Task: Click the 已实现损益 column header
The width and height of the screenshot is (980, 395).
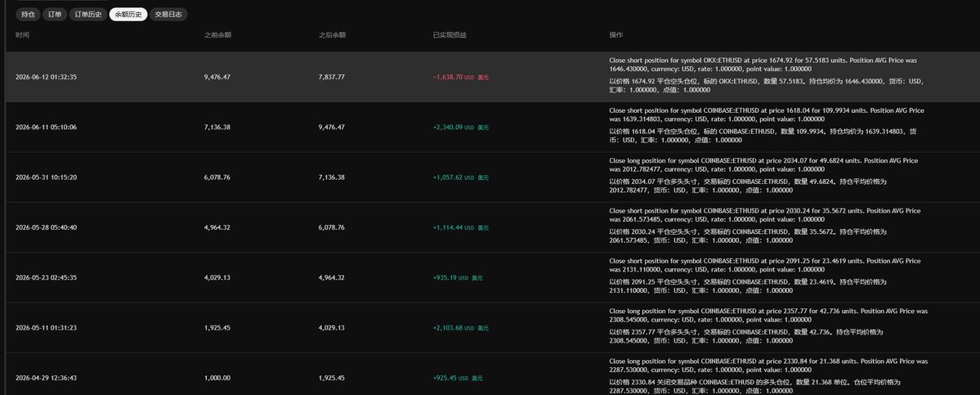Action: pos(450,35)
